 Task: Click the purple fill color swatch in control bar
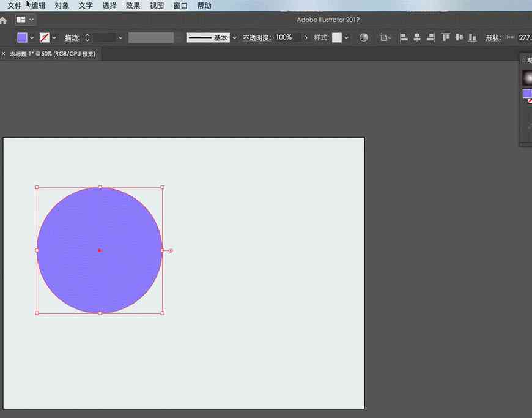pyautogui.click(x=23, y=37)
